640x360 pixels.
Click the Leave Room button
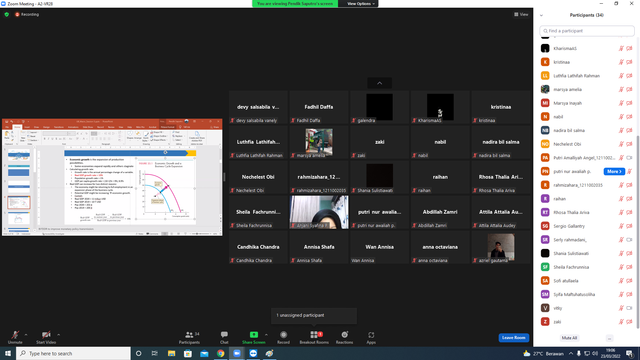coord(513,338)
